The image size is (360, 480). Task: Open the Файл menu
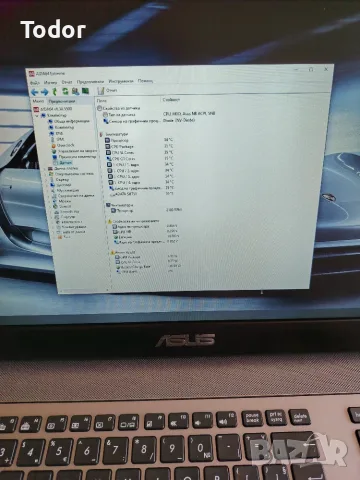(35, 82)
